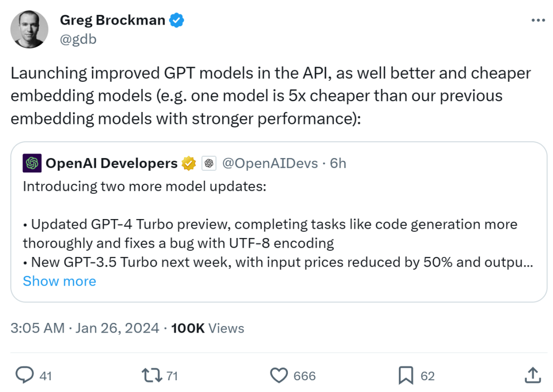553x392 pixels.
Task: Like the tweet with the heart icon
Action: pyautogui.click(x=279, y=376)
